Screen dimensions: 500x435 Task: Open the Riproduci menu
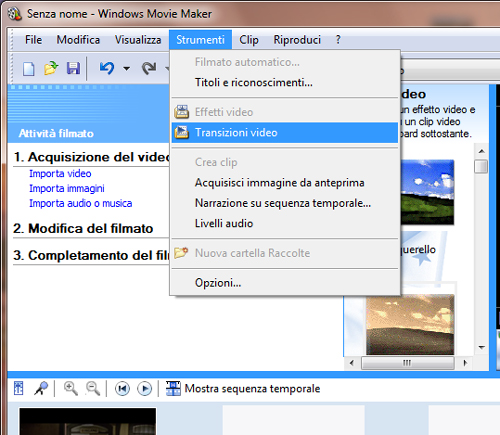point(297,40)
